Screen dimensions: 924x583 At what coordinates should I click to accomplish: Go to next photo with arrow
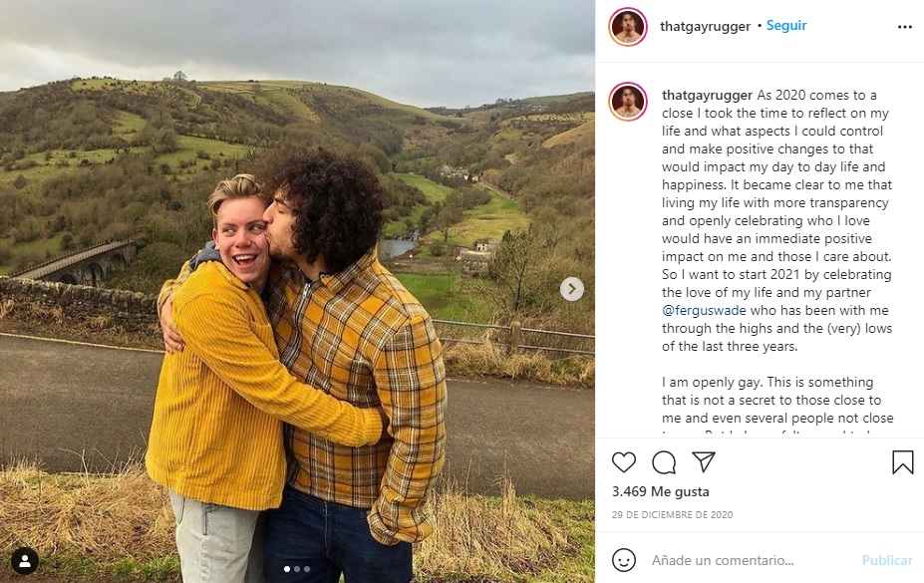[571, 289]
